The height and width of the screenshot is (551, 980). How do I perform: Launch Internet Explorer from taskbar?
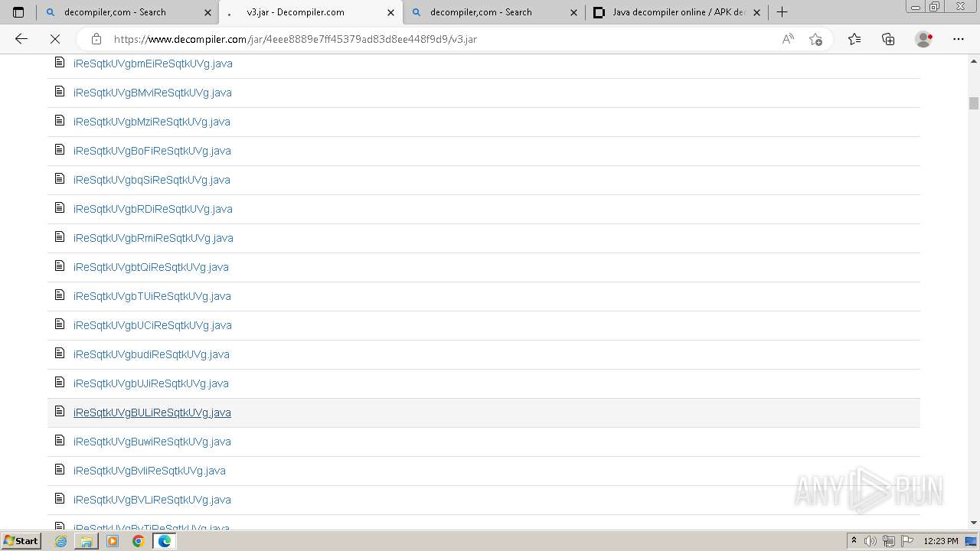coord(61,541)
